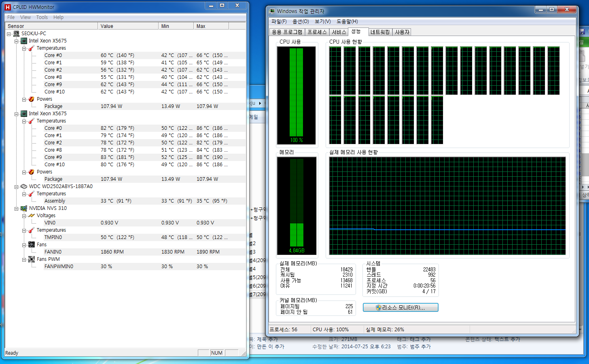Click second Intel Xeon X5675 chip icon
The height and width of the screenshot is (364, 589).
tap(24, 114)
